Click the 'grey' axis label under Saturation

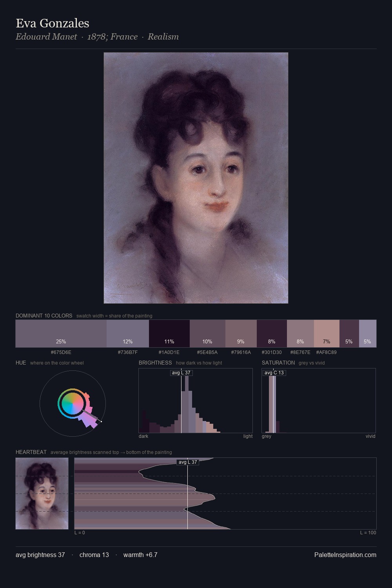click(x=267, y=436)
